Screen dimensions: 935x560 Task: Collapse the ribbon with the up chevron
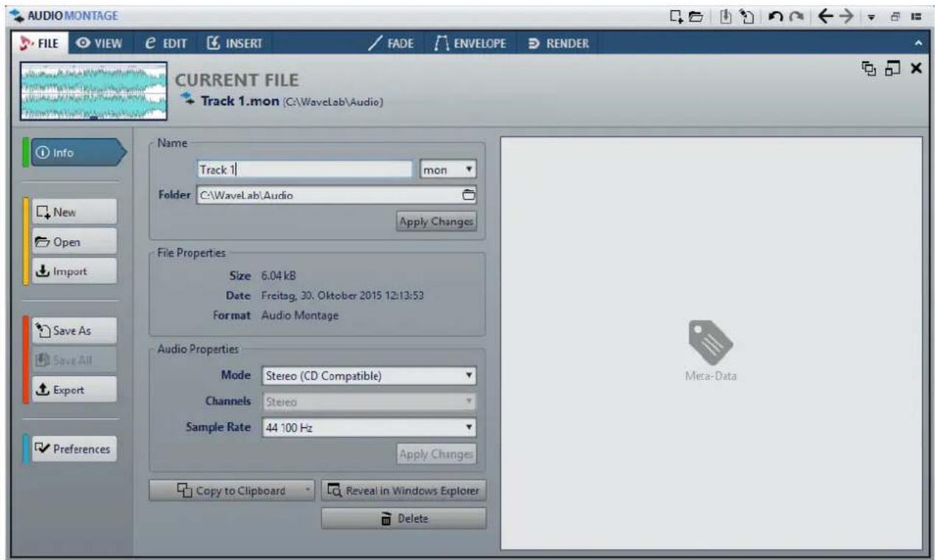point(919,44)
